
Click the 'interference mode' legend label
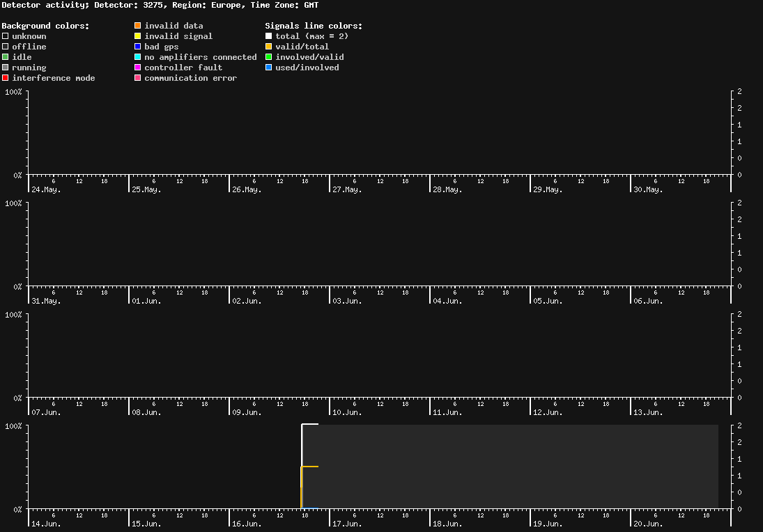[x=54, y=78]
